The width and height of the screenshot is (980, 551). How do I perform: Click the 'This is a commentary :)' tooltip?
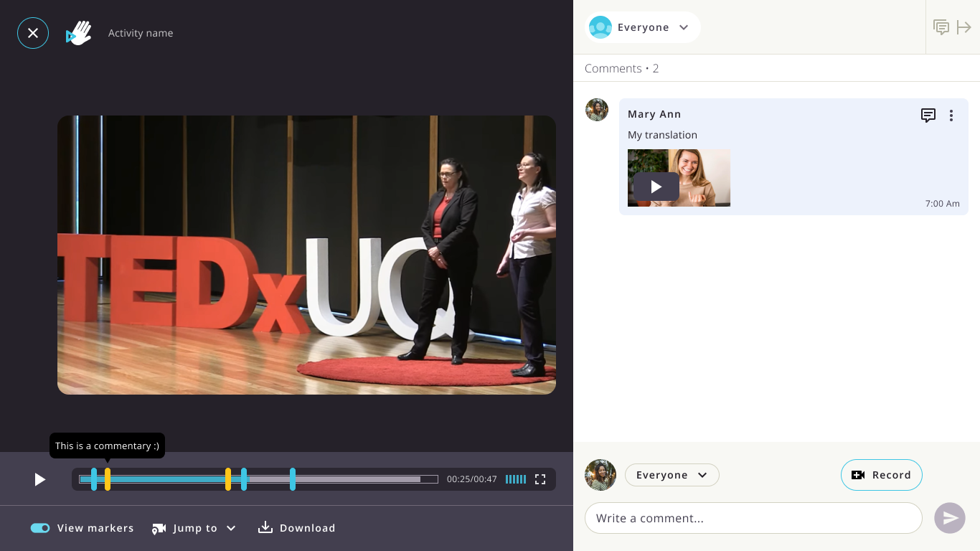107,446
